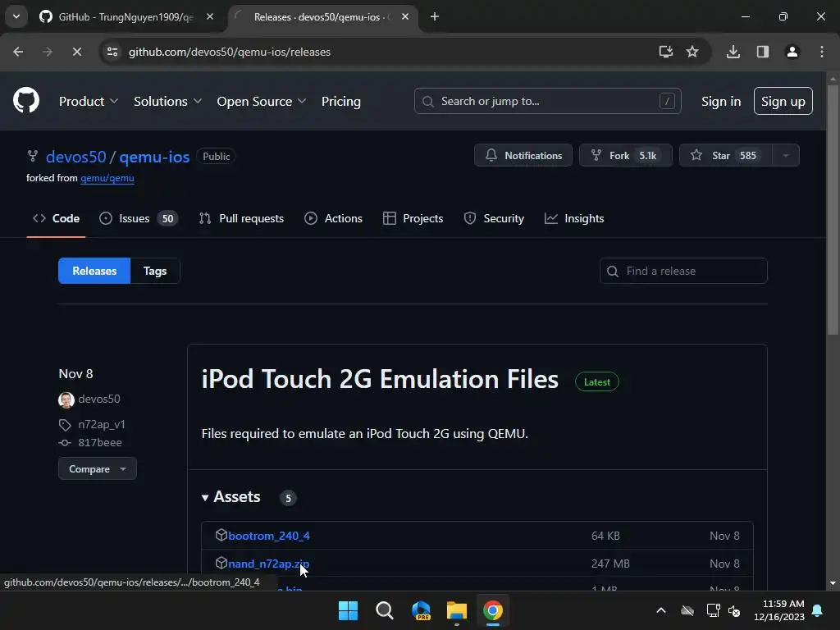Collapse Assets section triangle
The image size is (840, 630).
[204, 498]
